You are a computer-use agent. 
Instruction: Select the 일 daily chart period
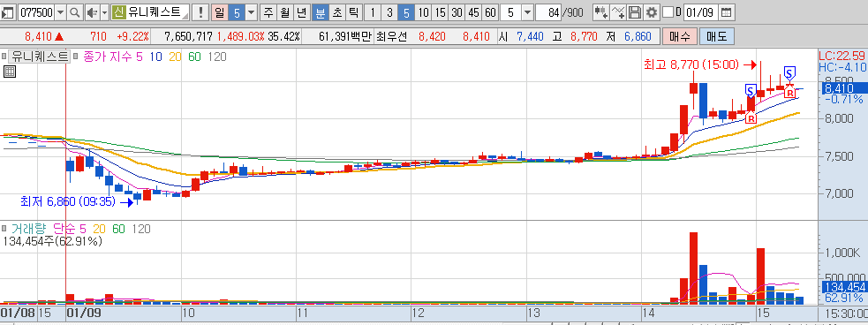point(219,12)
